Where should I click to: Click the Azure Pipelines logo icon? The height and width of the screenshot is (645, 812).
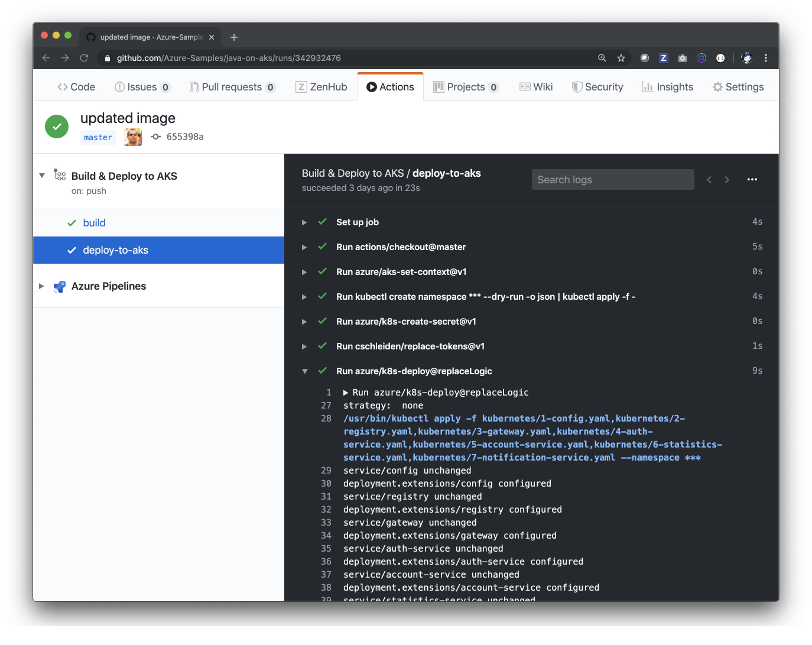[60, 287]
